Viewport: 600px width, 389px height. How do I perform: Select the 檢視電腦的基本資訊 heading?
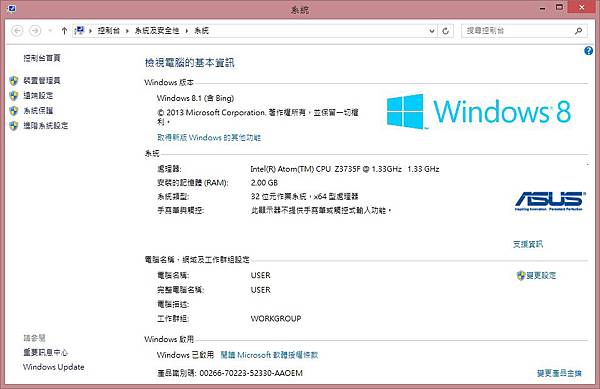189,62
